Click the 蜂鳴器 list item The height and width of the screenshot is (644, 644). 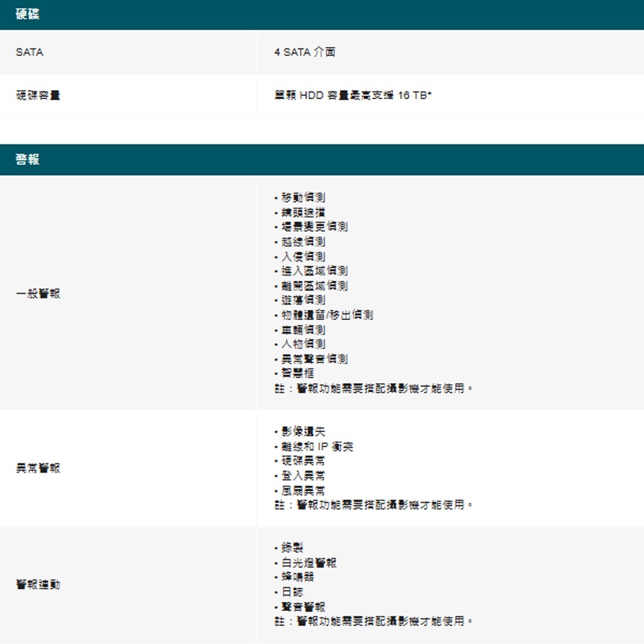point(298,577)
